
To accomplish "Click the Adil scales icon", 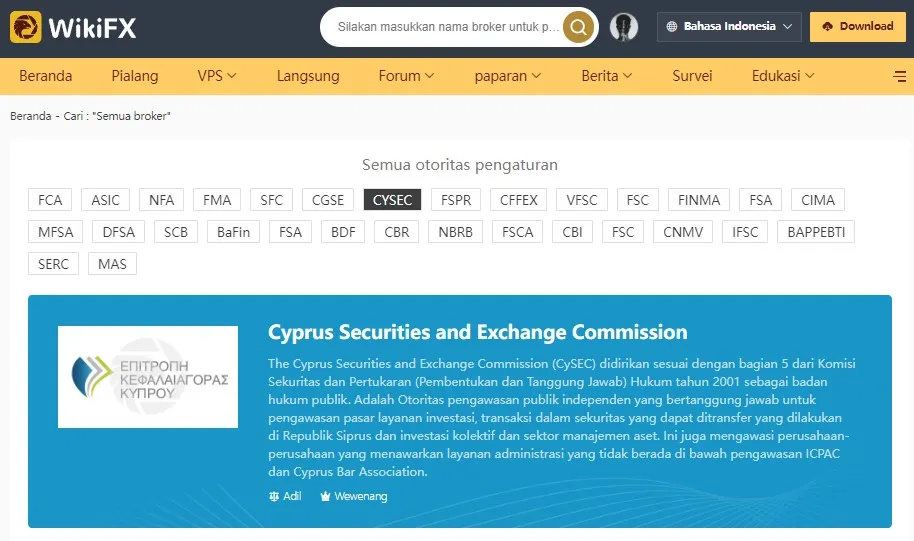I will [274, 496].
